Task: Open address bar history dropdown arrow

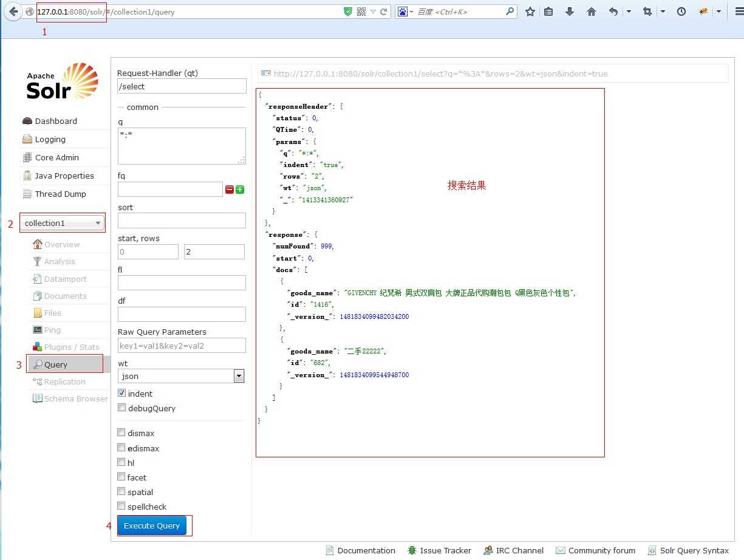Action: pos(374,12)
